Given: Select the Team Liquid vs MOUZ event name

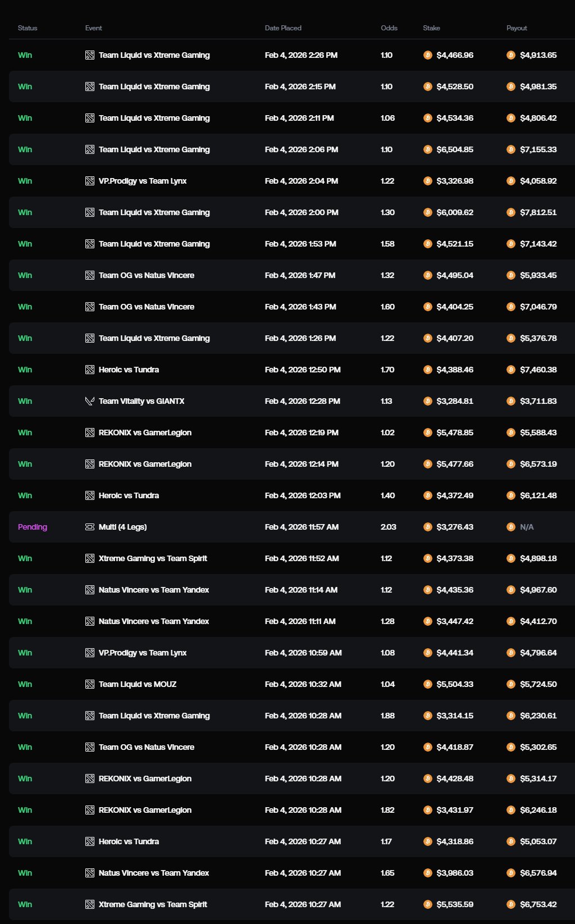Looking at the screenshot, I should point(138,684).
